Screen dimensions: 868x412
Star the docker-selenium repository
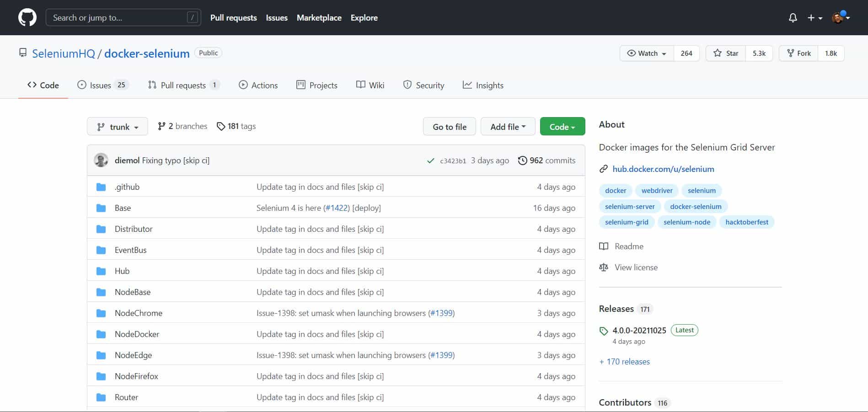[x=726, y=54]
